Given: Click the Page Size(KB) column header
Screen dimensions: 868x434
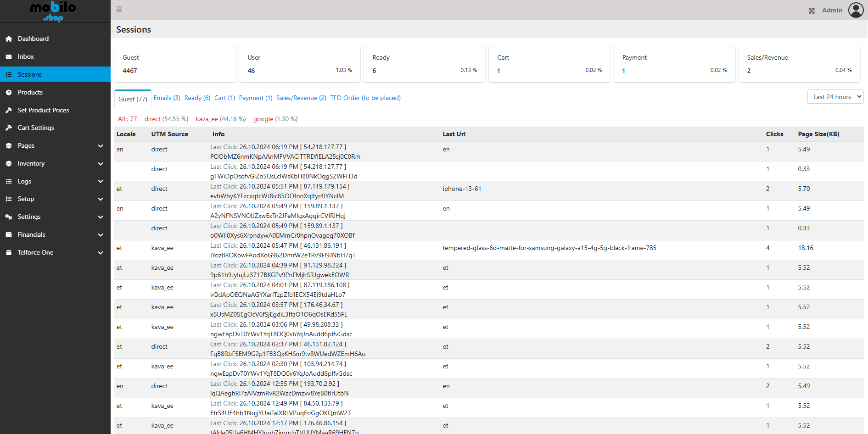Looking at the screenshot, I should 818,134.
